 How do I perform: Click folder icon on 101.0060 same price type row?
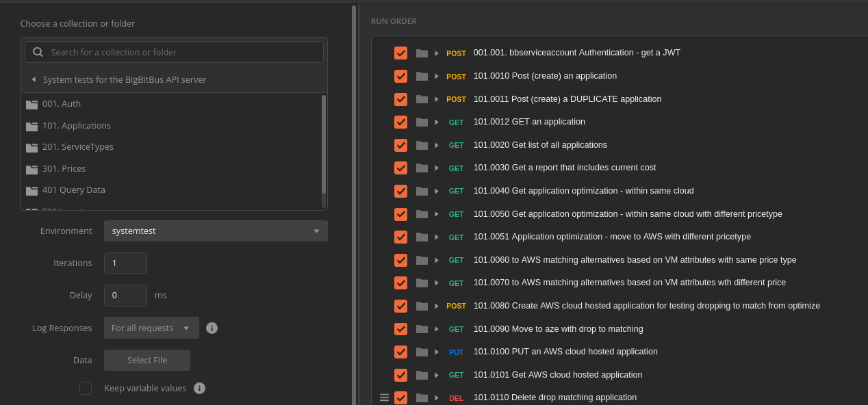click(x=422, y=260)
